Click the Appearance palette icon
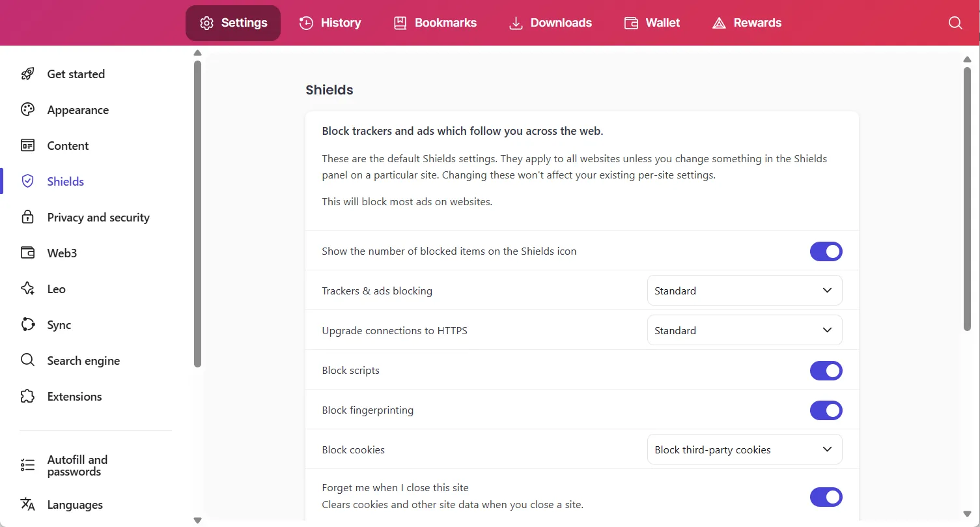This screenshot has height=527, width=980. click(x=27, y=110)
